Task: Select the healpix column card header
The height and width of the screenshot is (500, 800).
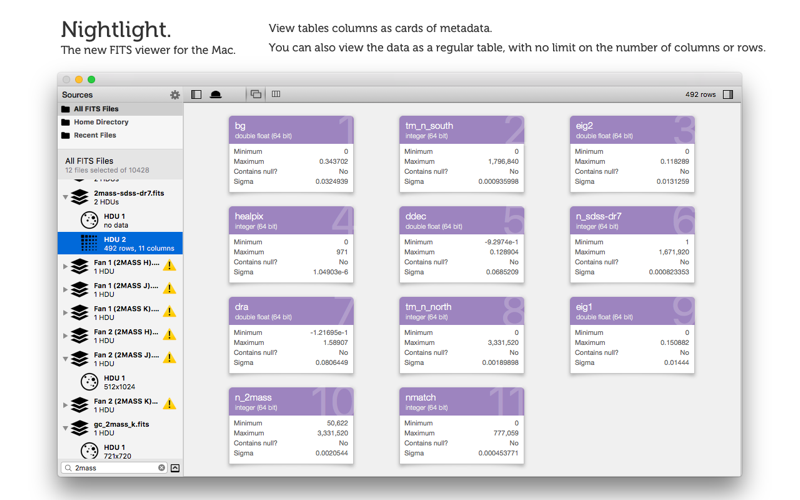Action: [291, 220]
